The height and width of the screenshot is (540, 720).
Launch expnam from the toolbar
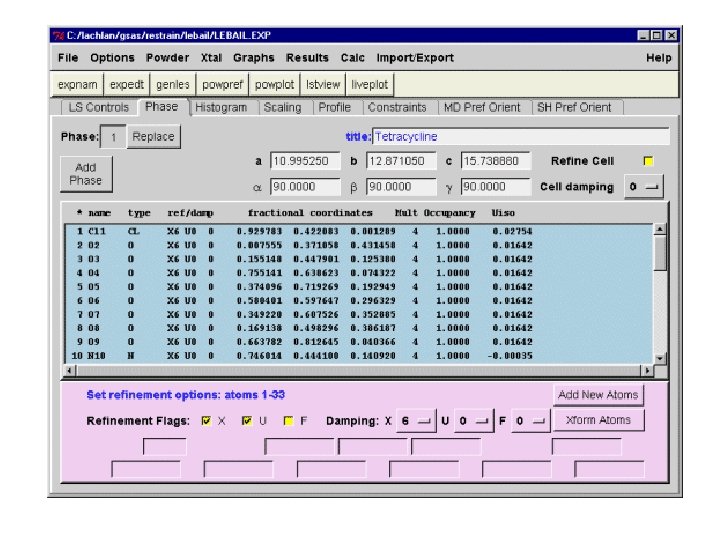(78, 85)
